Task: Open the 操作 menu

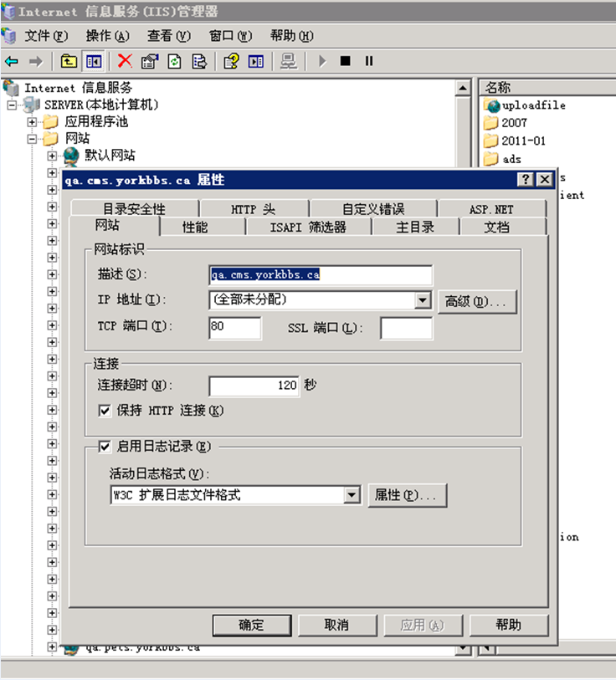Action: click(x=108, y=36)
